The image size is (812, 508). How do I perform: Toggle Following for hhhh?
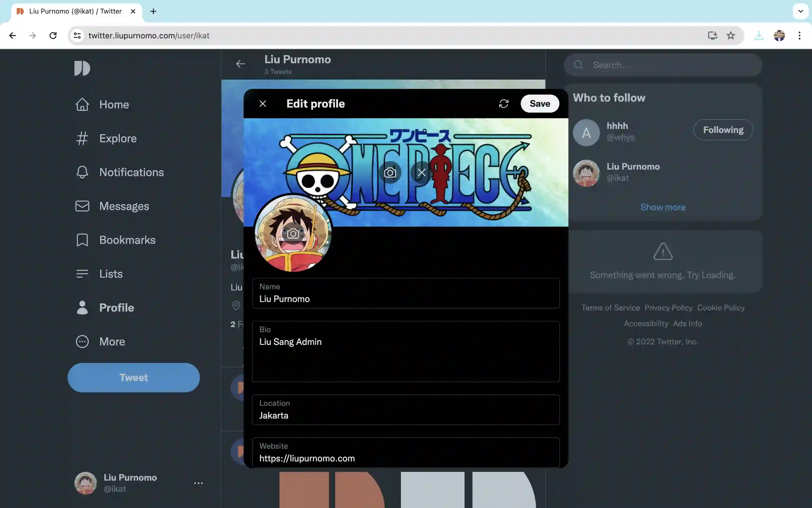723,130
